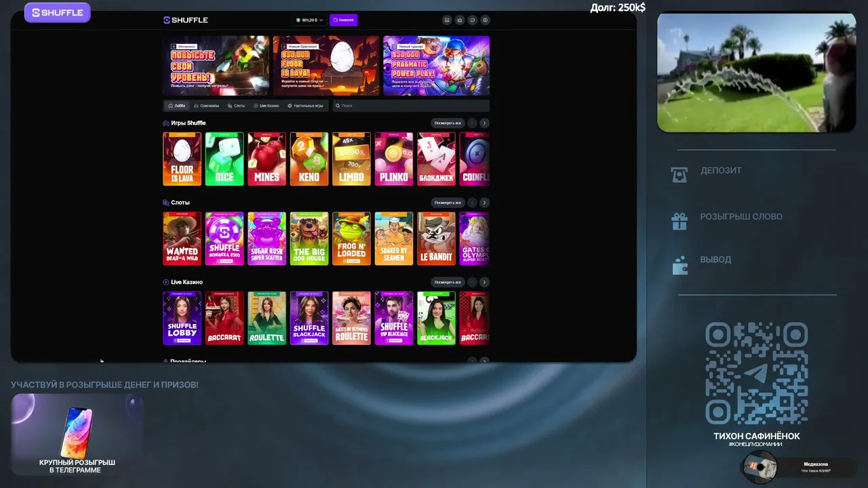Open the purple Кошелек wallet button
Screen dimensions: 868x488
pyautogui.click(x=344, y=20)
